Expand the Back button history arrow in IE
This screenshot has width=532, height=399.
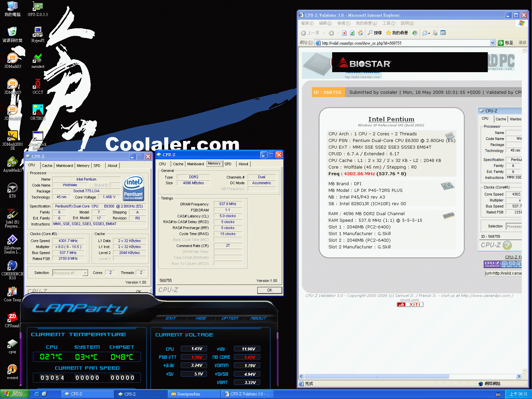click(323, 33)
